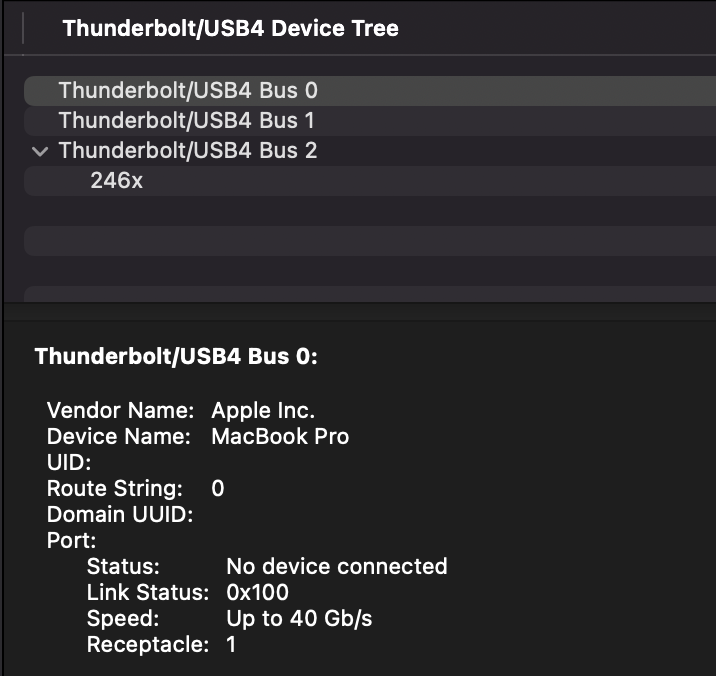Collapse the Thunderbolt/USB4 Bus 2 chevron

click(x=40, y=151)
